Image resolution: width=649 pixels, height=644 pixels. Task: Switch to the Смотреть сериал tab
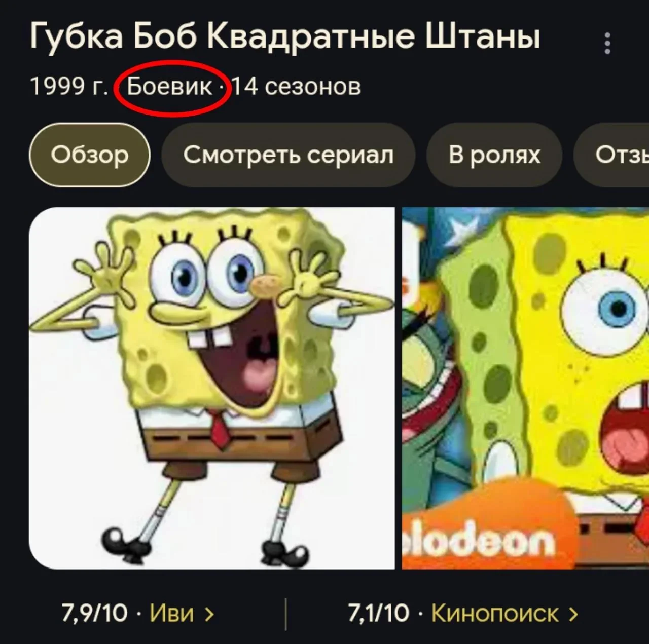click(288, 155)
